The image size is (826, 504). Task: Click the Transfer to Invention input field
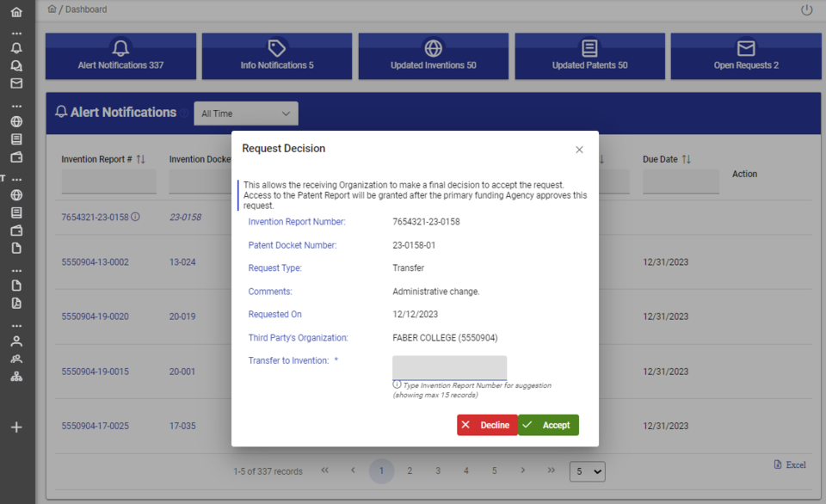point(449,367)
